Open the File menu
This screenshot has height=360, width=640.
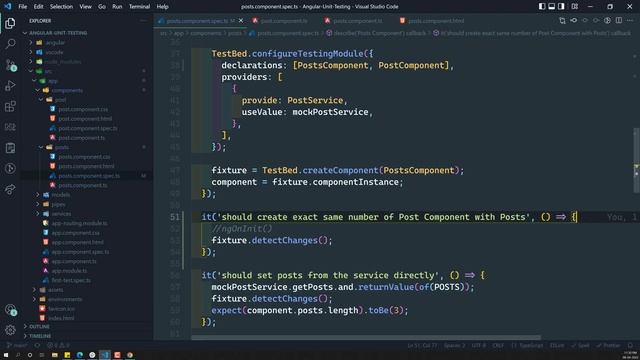click(x=23, y=7)
